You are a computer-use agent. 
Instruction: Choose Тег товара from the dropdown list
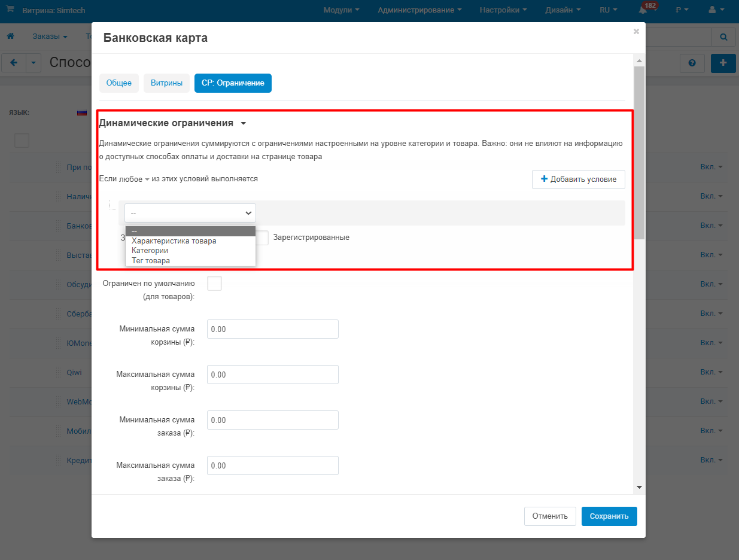click(190, 261)
